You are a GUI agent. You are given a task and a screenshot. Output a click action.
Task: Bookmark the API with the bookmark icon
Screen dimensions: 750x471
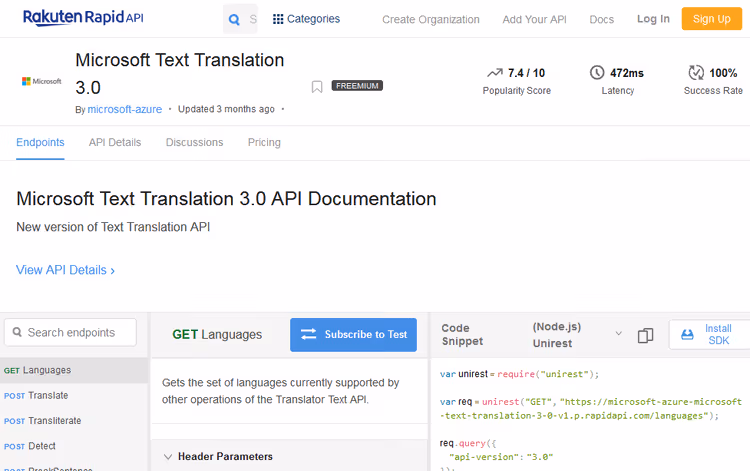tap(317, 87)
